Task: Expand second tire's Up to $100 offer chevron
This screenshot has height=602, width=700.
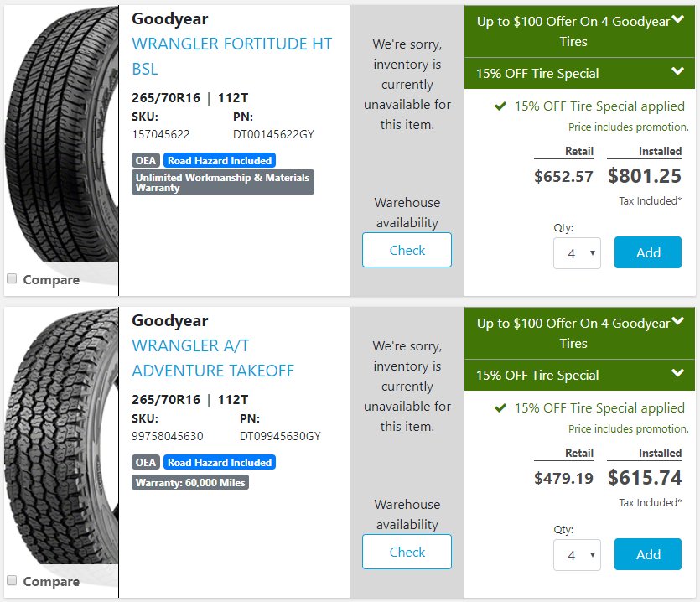Action: pos(677,320)
